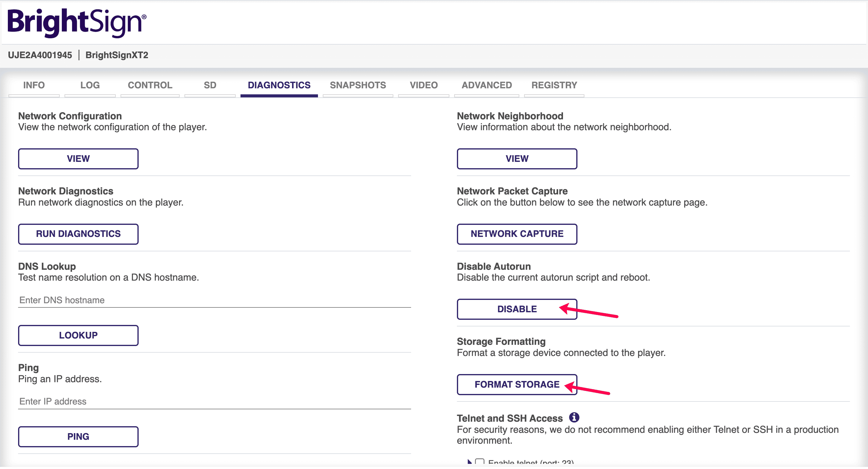
Task: Open the SNAPSHOTS tab
Action: coord(357,85)
